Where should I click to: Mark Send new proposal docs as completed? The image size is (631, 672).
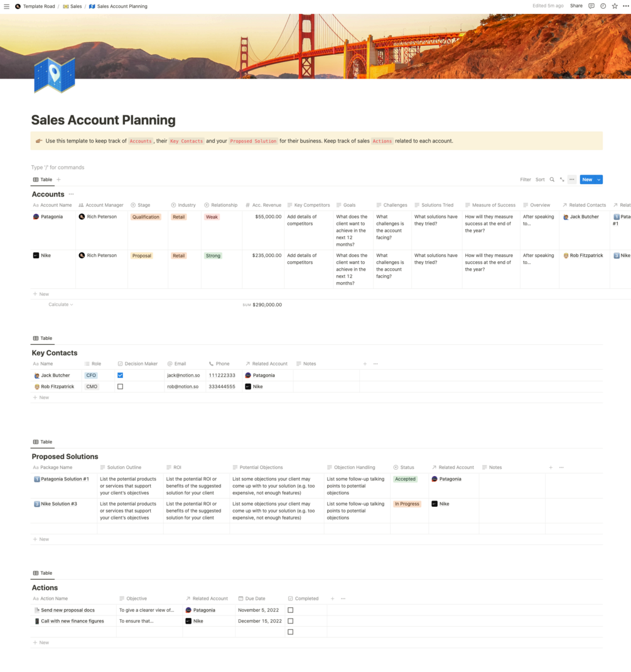pyautogui.click(x=291, y=610)
